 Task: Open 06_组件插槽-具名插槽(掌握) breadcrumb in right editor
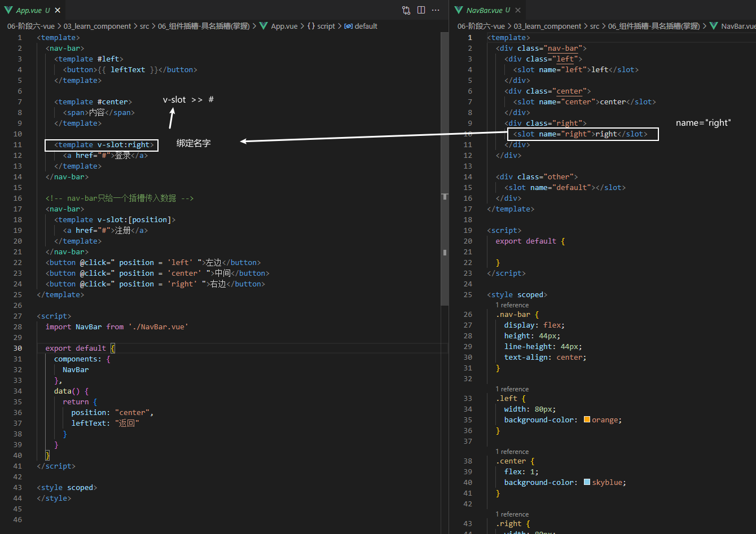click(x=654, y=26)
